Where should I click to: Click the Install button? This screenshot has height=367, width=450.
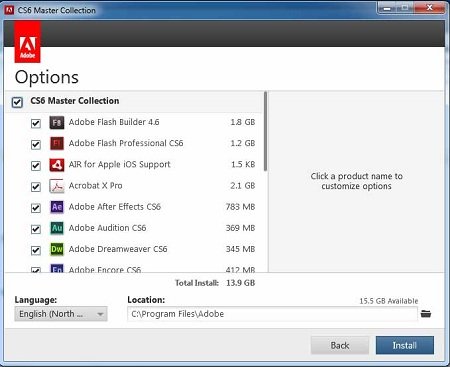point(405,345)
